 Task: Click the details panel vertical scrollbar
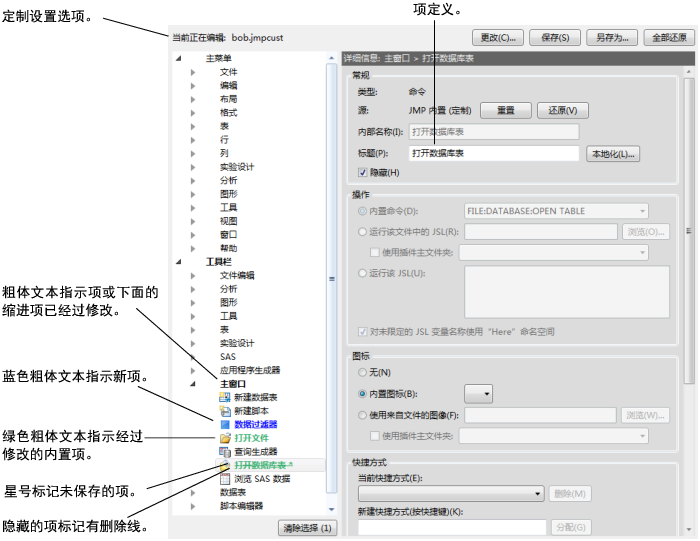689,230
